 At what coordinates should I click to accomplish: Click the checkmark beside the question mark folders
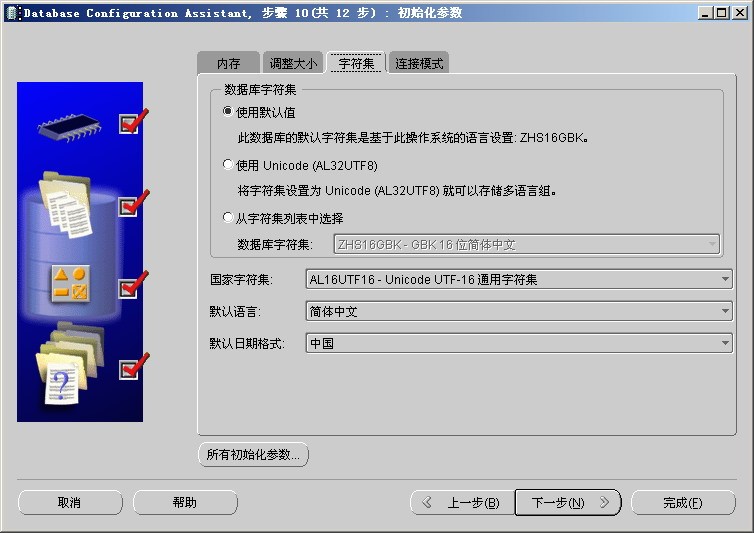[134, 367]
